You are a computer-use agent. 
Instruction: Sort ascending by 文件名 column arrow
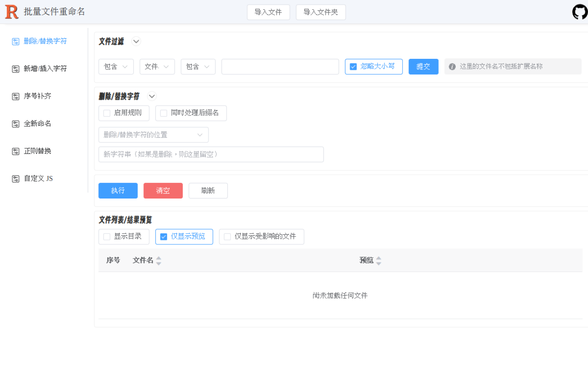(158, 258)
